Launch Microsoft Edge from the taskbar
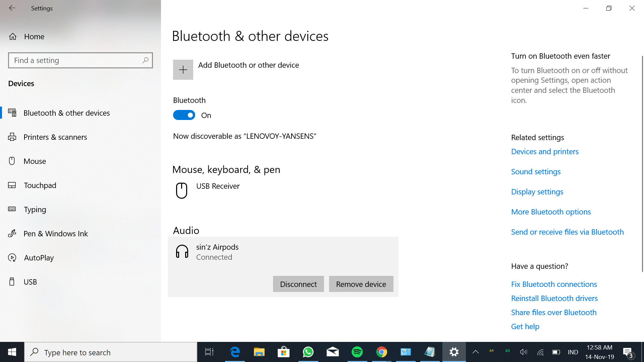Screen dimensions: 644x362 pos(235,352)
